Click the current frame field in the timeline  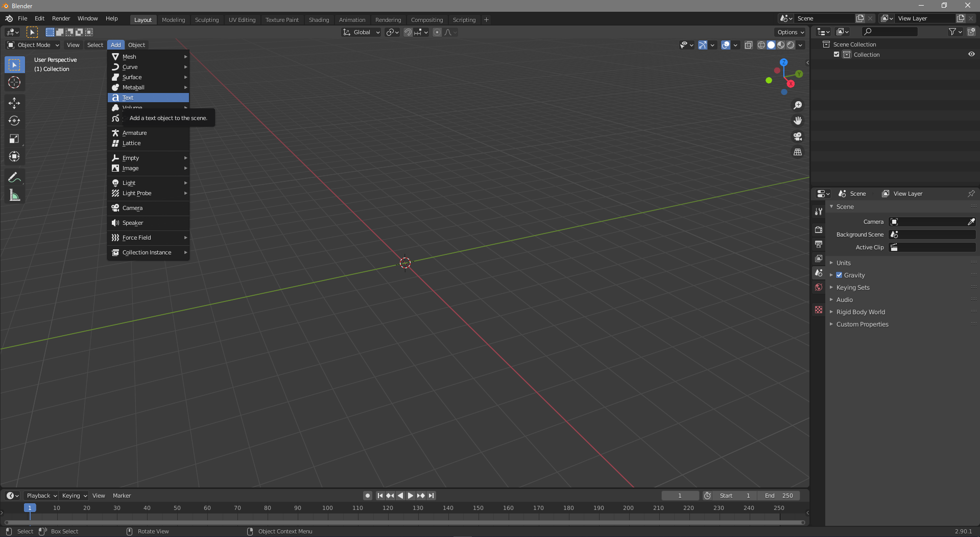680,495
